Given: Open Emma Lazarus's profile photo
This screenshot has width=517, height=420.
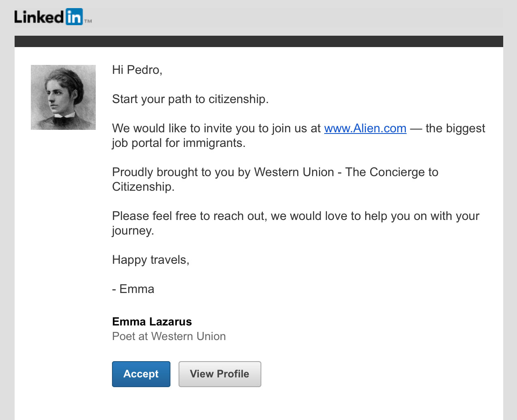Looking at the screenshot, I should tap(63, 97).
